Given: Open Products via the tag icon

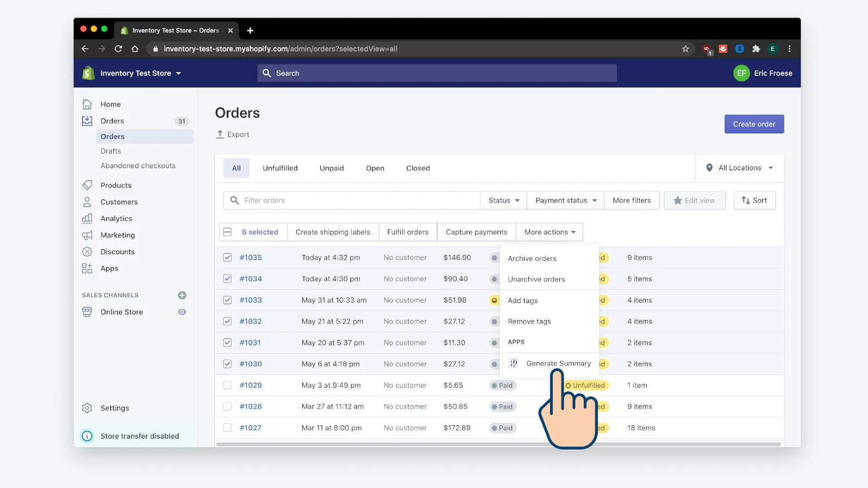Looking at the screenshot, I should [x=87, y=185].
